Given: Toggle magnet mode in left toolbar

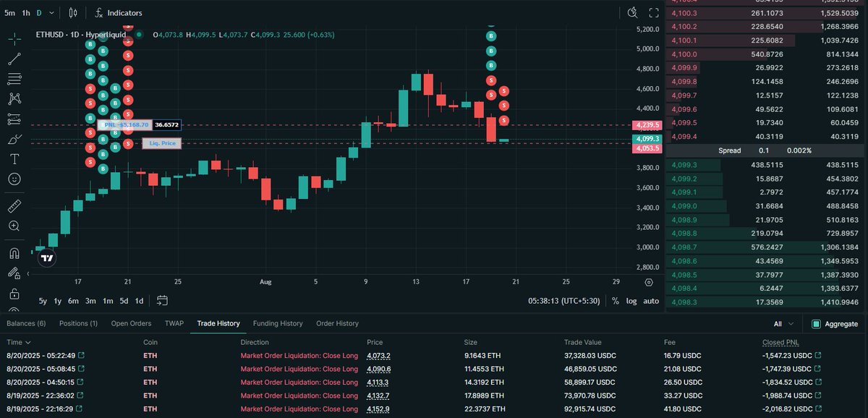Looking at the screenshot, I should (14, 254).
